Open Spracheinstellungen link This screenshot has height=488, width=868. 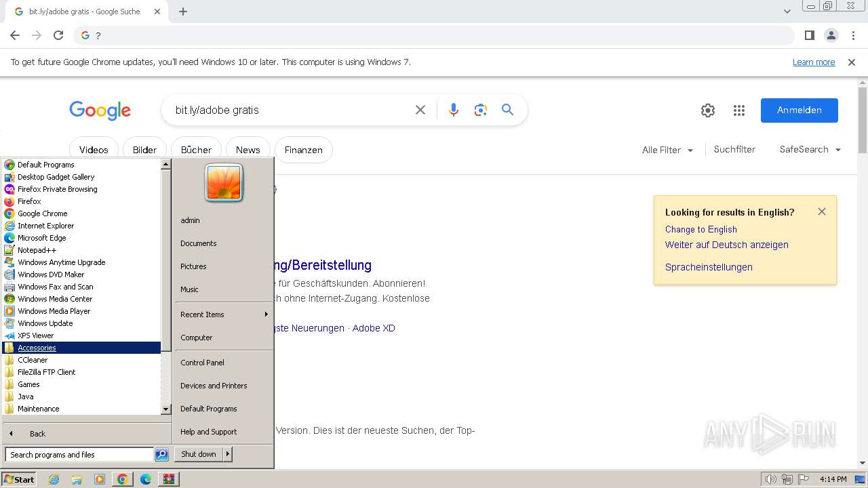(x=709, y=267)
